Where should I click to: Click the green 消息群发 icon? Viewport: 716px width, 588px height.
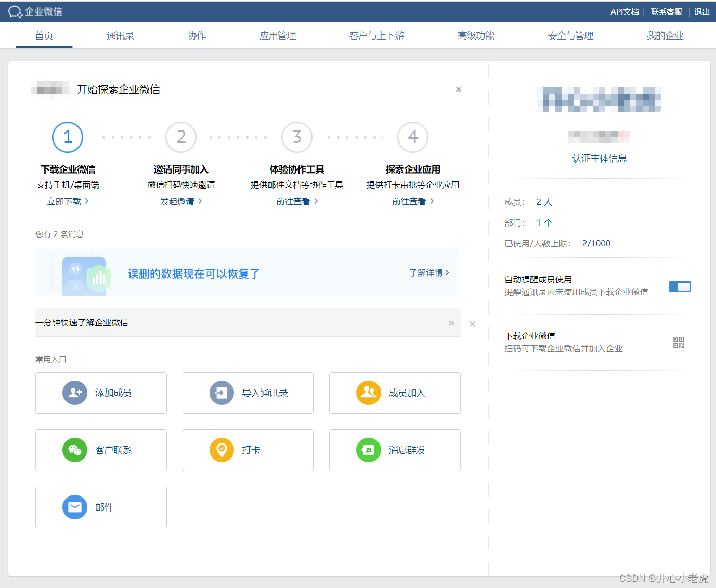tap(369, 450)
